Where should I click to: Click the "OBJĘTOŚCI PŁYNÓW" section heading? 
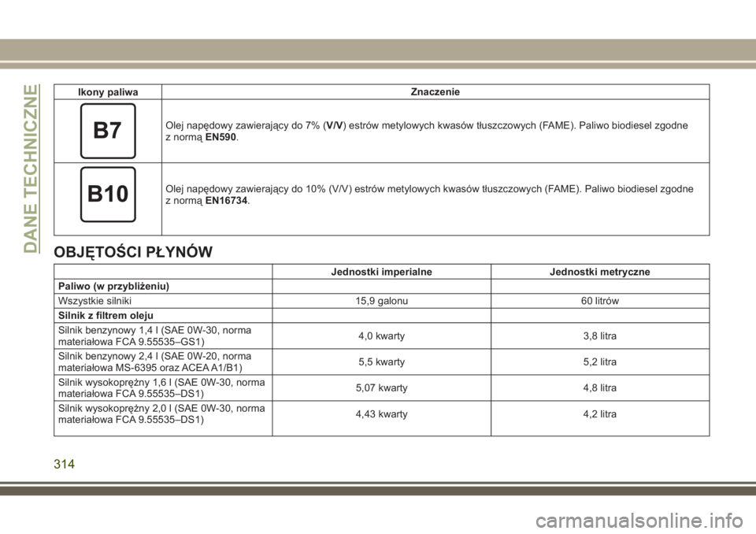pyautogui.click(x=133, y=252)
